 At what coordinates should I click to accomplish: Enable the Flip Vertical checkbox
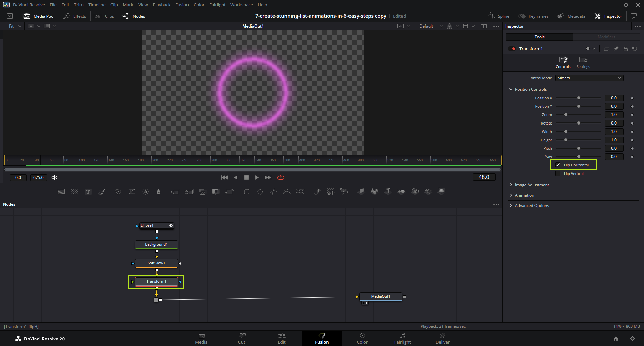(558, 174)
